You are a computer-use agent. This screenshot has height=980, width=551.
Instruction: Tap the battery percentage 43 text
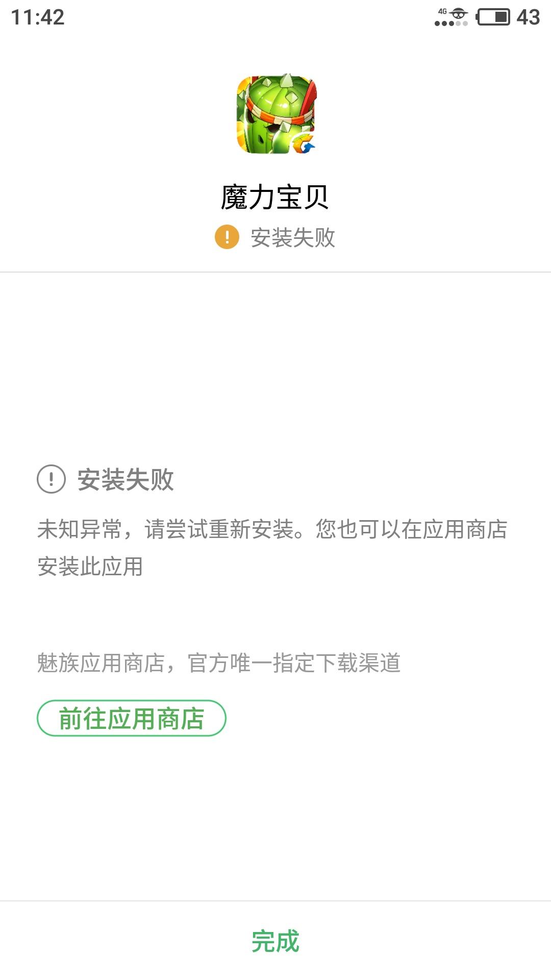[528, 17]
